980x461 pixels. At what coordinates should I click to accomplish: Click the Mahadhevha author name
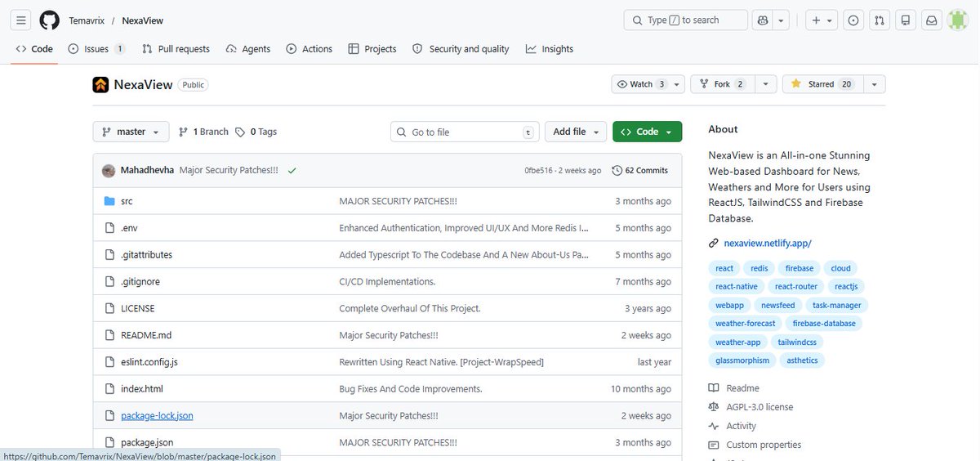click(147, 171)
